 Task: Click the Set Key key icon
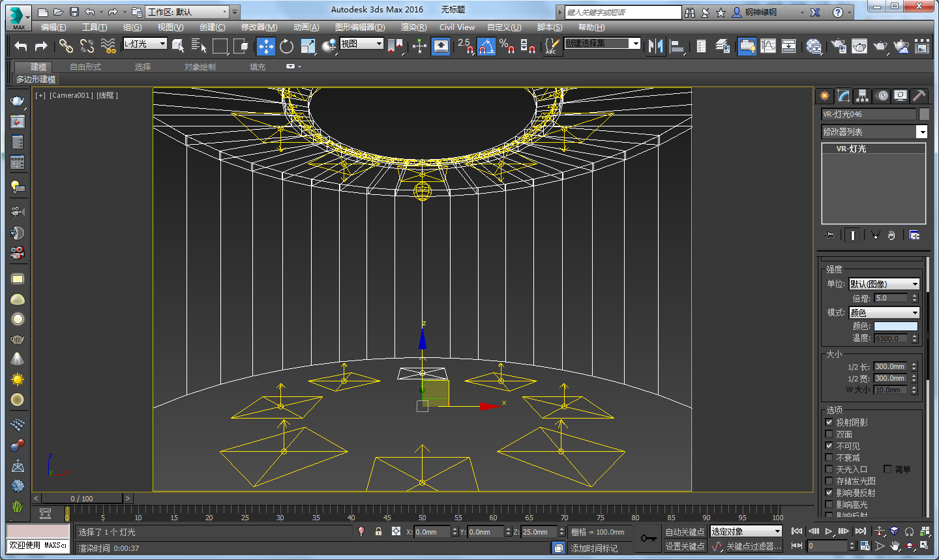pos(648,538)
